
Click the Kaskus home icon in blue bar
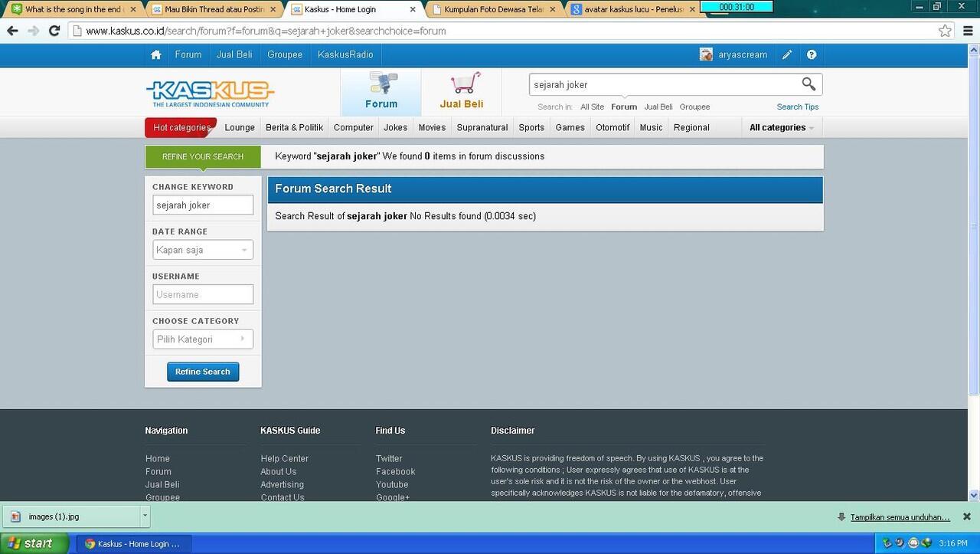pyautogui.click(x=156, y=55)
